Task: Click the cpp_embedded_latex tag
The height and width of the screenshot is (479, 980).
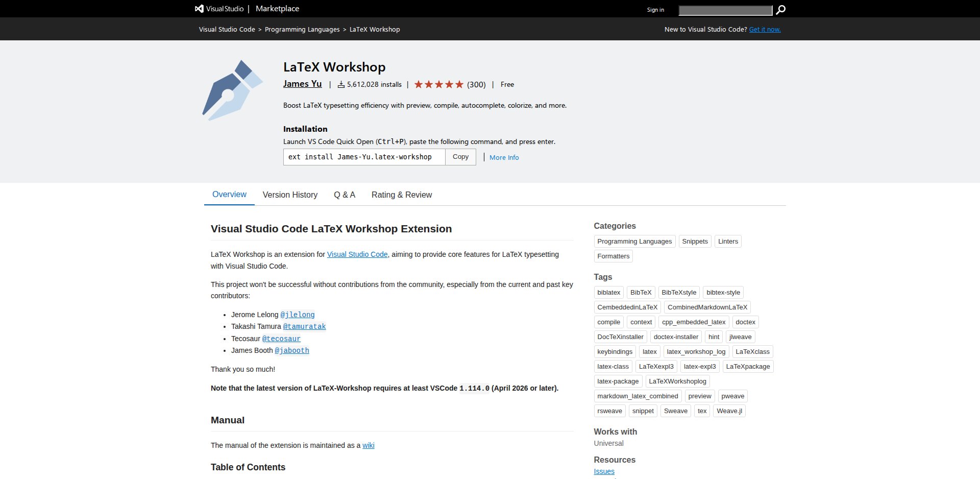Action: pyautogui.click(x=694, y=322)
